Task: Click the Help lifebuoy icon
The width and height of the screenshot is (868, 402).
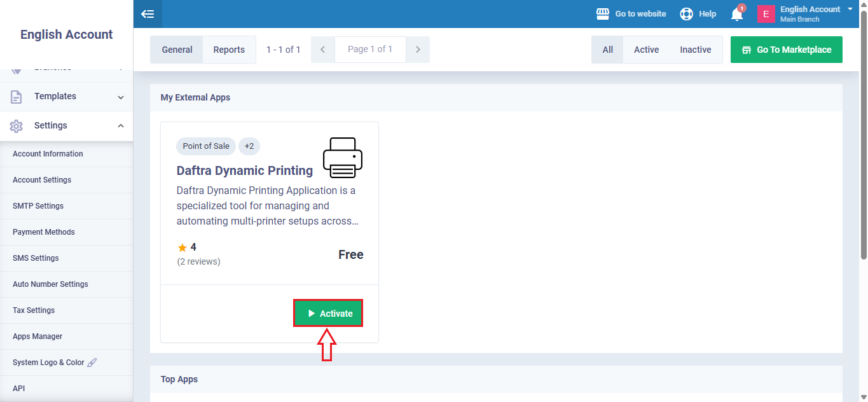Action: [x=686, y=14]
